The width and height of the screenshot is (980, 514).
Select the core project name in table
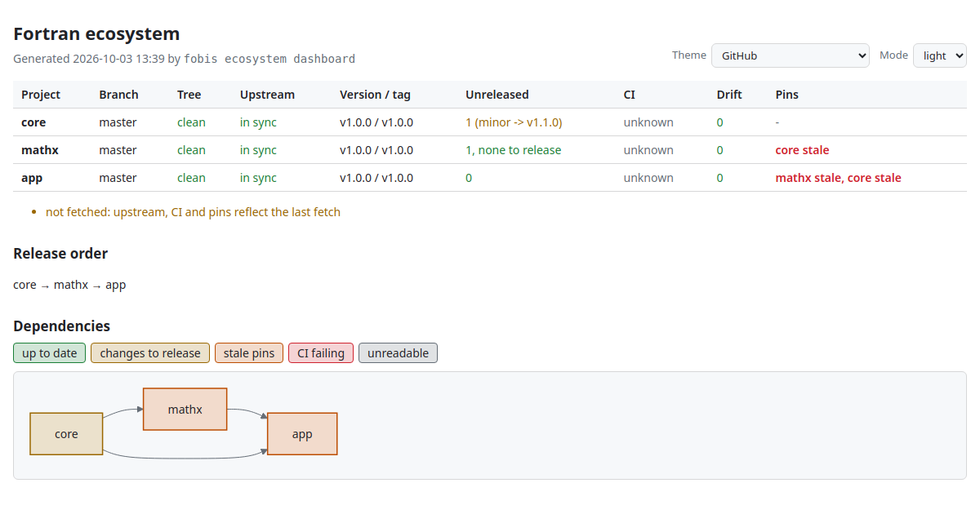pyautogui.click(x=33, y=122)
